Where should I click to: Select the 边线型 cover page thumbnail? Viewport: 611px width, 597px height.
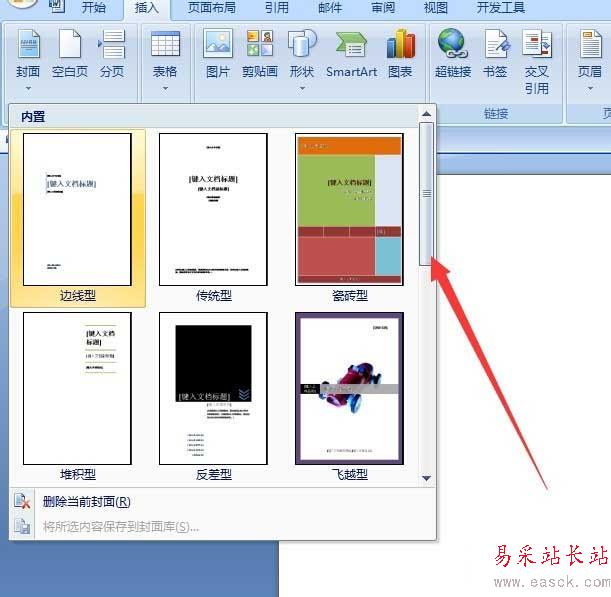tap(77, 209)
